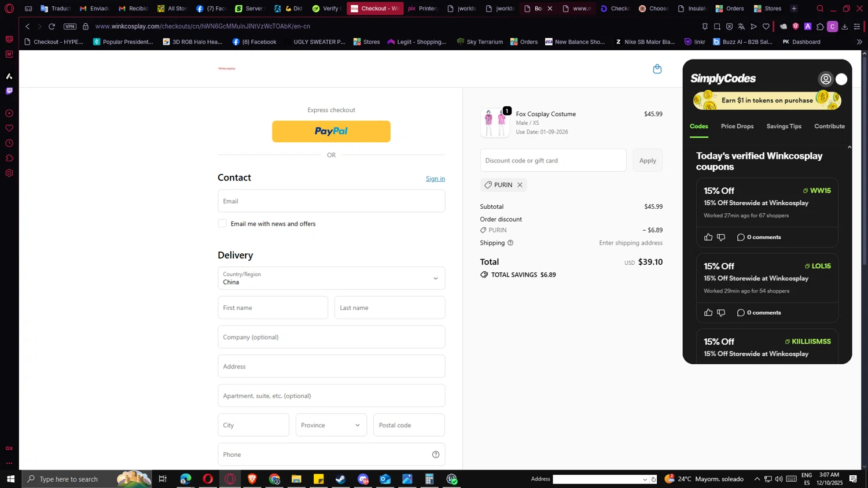Click the Postal code field
The image size is (868, 488).
coord(409,425)
